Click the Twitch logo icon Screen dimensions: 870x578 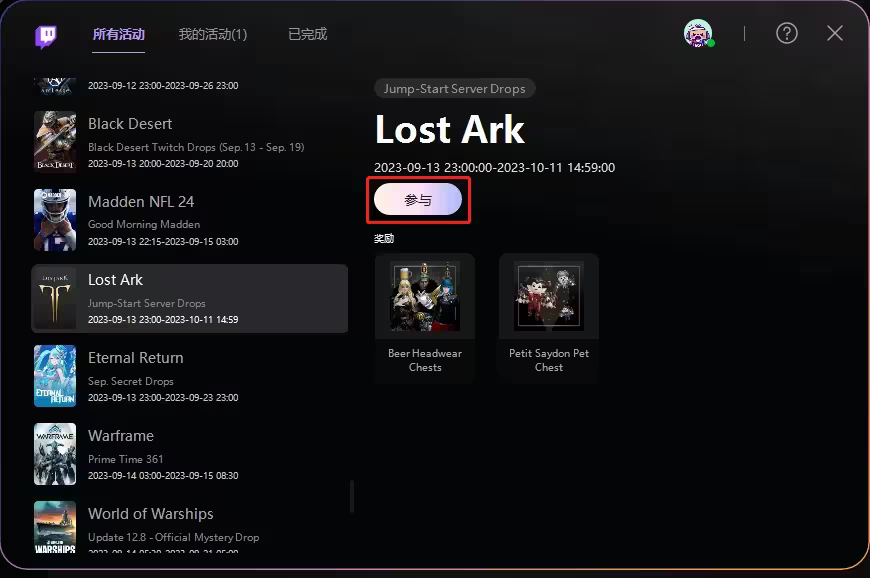point(45,37)
